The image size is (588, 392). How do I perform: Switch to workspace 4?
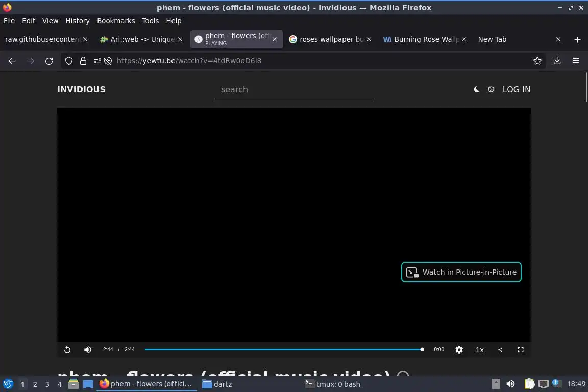(60, 384)
